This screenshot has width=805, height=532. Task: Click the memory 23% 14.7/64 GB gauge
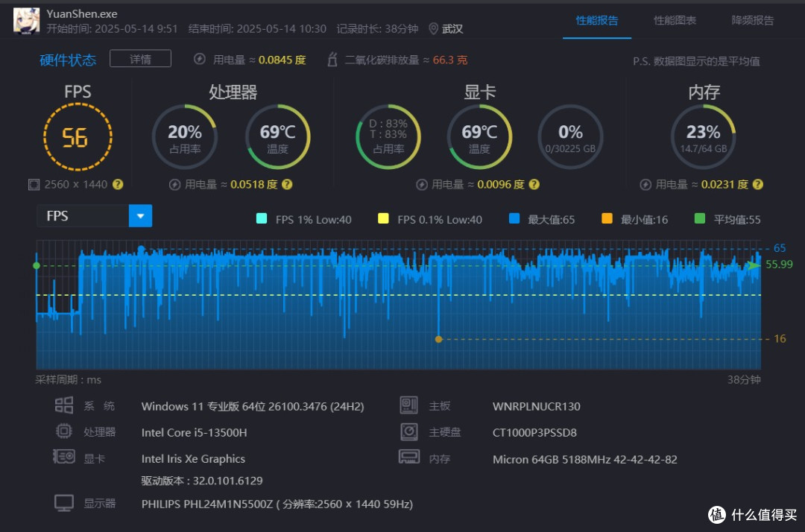(704, 137)
